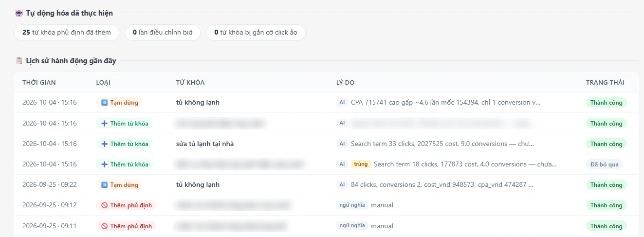Click the robot icon beside Tự động hóa heading
The width and height of the screenshot is (644, 237).
(19, 13)
